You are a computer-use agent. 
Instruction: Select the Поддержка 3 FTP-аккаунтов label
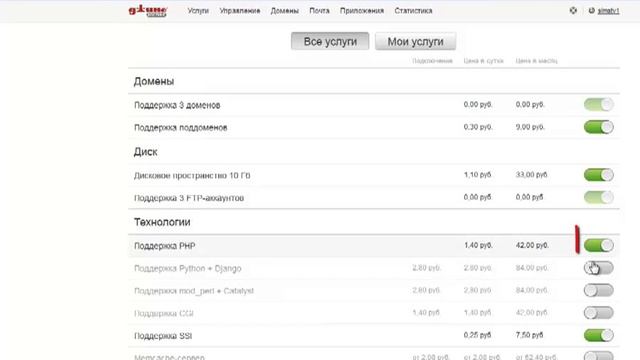(189, 198)
